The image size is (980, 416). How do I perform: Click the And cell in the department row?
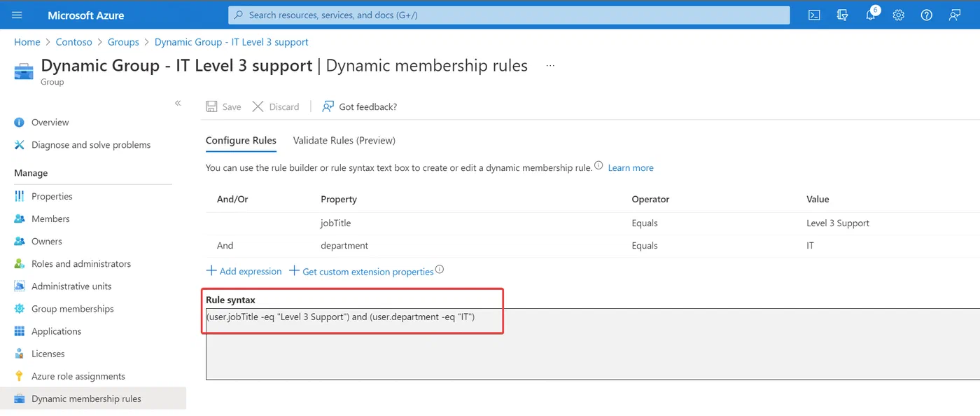[x=225, y=246]
